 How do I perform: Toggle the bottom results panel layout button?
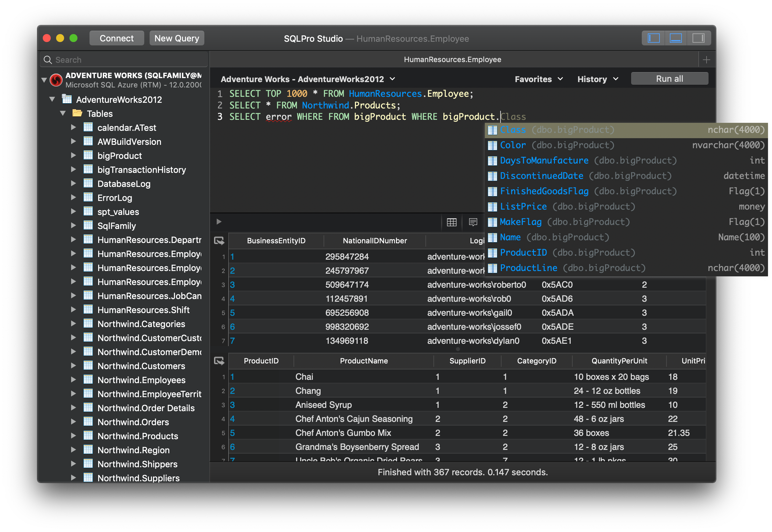[676, 38]
